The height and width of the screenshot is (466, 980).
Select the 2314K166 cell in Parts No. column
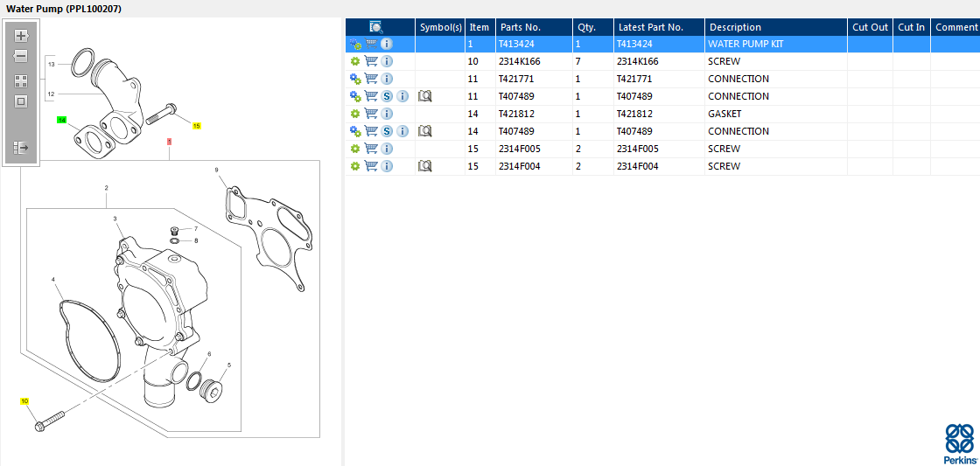535,61
